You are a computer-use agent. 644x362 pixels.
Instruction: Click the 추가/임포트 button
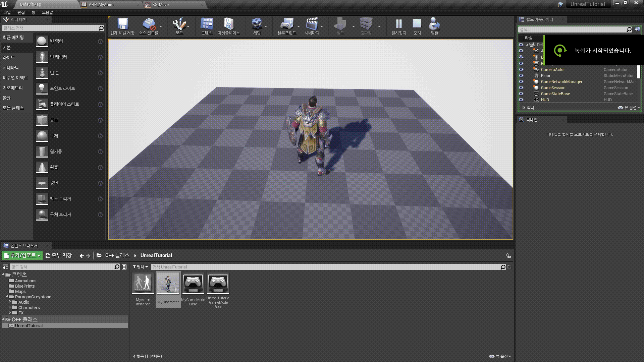click(22, 255)
